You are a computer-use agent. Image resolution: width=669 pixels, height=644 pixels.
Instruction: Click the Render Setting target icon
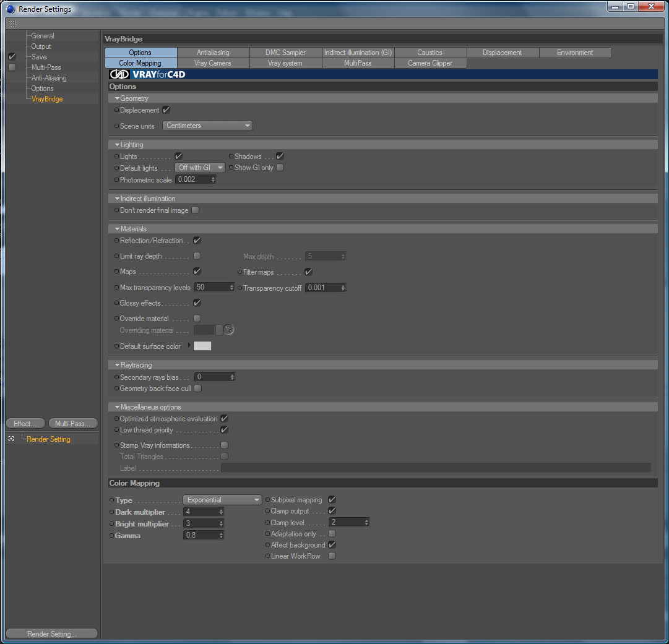point(11,439)
